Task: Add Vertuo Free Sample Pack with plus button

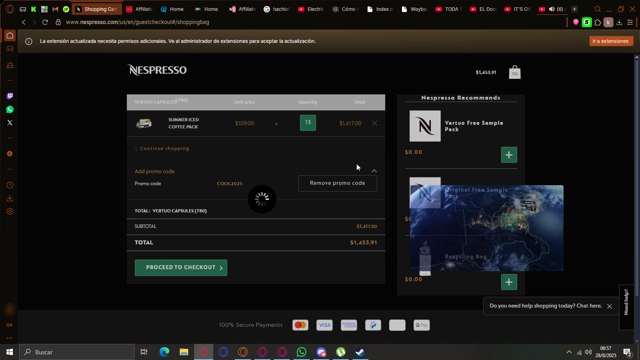Action: point(509,155)
